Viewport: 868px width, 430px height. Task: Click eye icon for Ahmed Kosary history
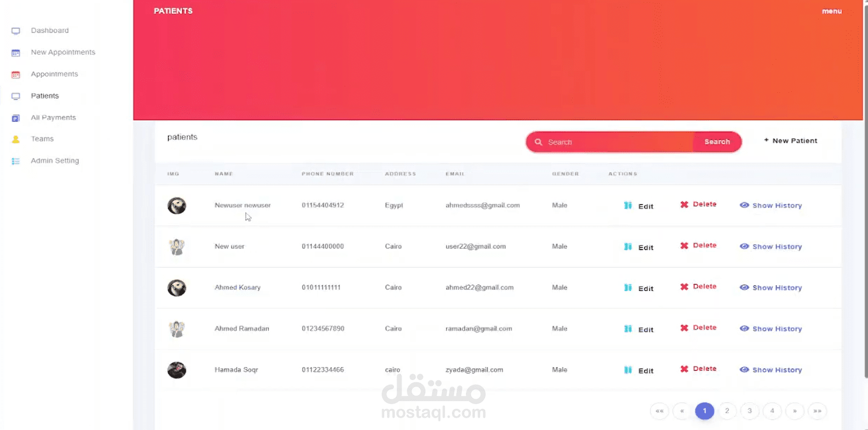744,288
